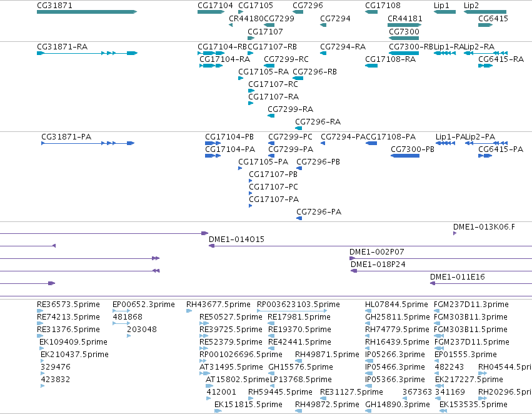Select protein Lip1-PA
The height and width of the screenshot is (414, 532).
pyautogui.click(x=446, y=143)
